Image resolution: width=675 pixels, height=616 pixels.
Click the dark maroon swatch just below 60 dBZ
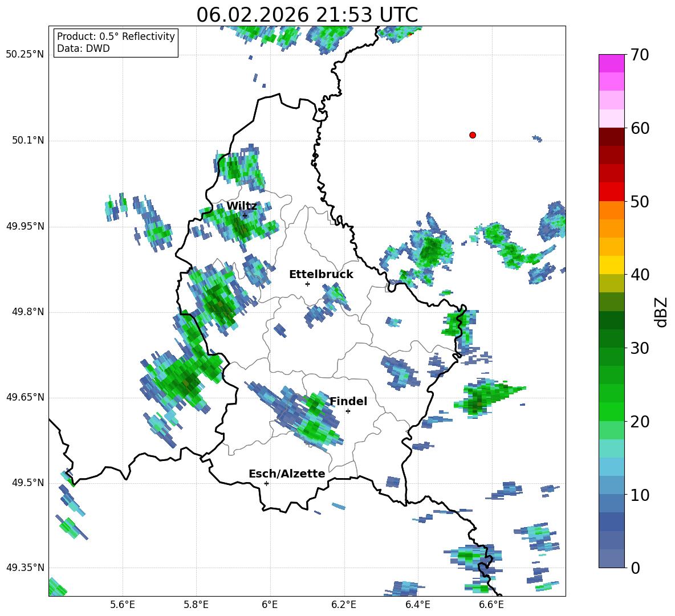click(612, 137)
